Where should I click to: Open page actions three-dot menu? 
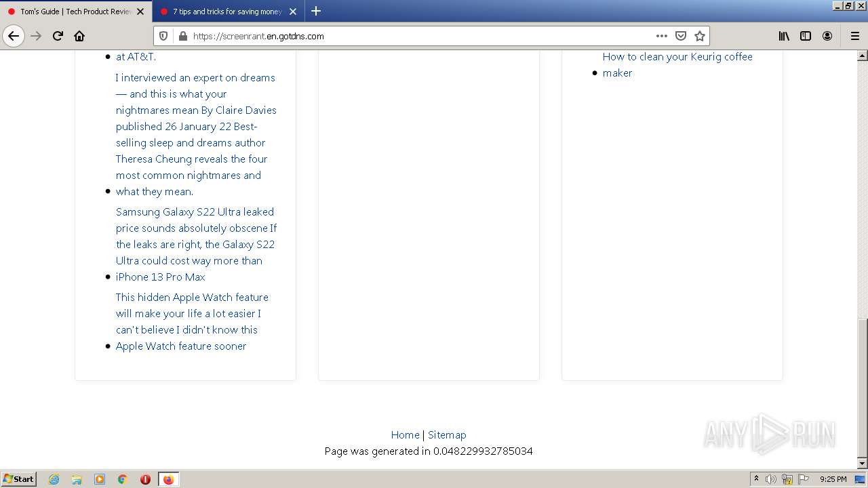click(x=662, y=36)
